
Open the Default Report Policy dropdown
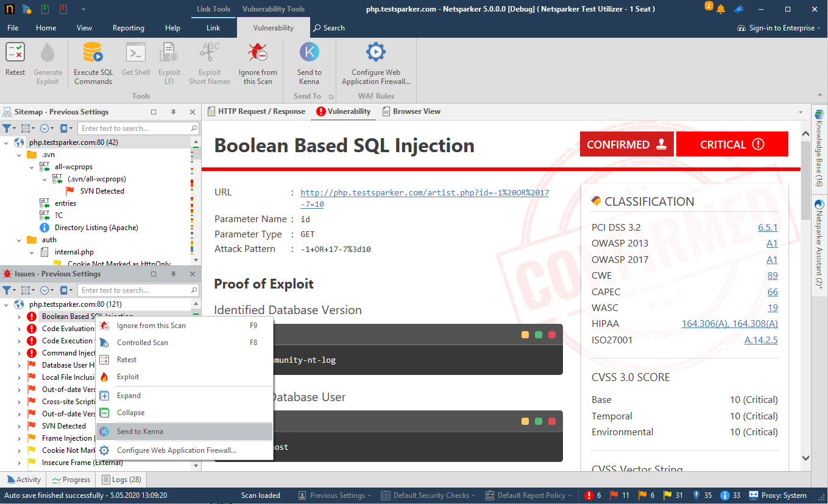(x=529, y=495)
